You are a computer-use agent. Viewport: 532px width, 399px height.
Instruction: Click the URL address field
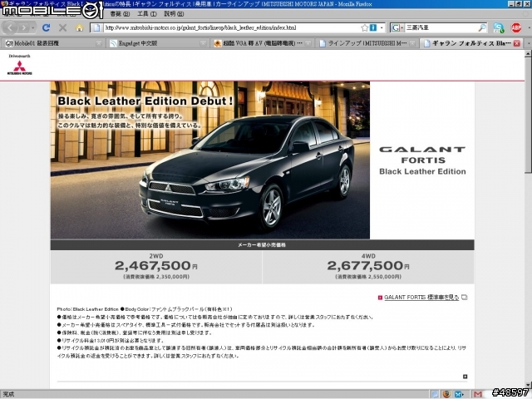[231, 27]
